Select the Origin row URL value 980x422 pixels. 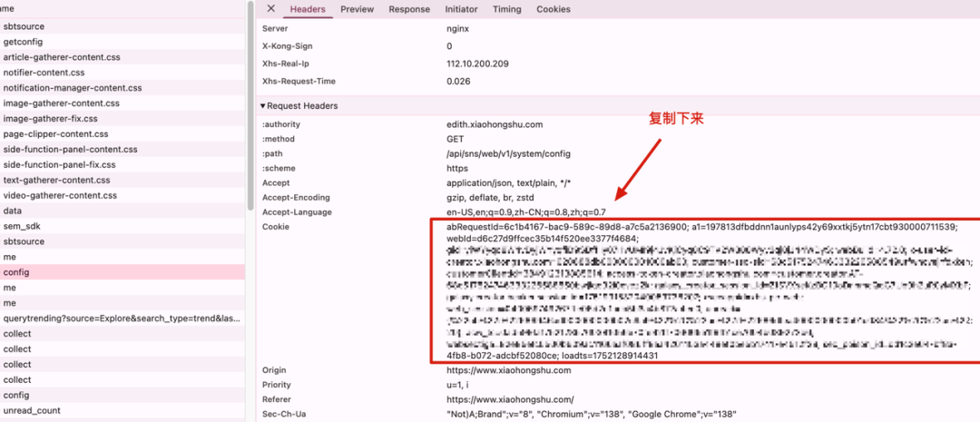point(509,370)
